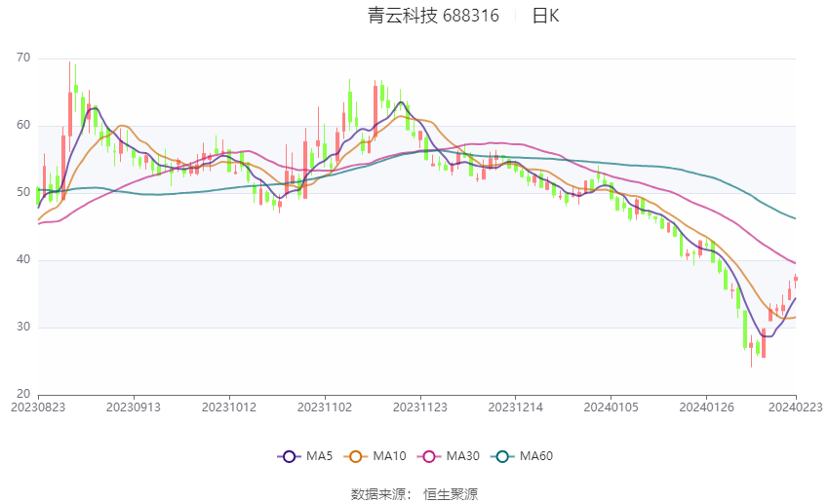
Task: Click x-axis date label 20240223
Action: (x=795, y=407)
